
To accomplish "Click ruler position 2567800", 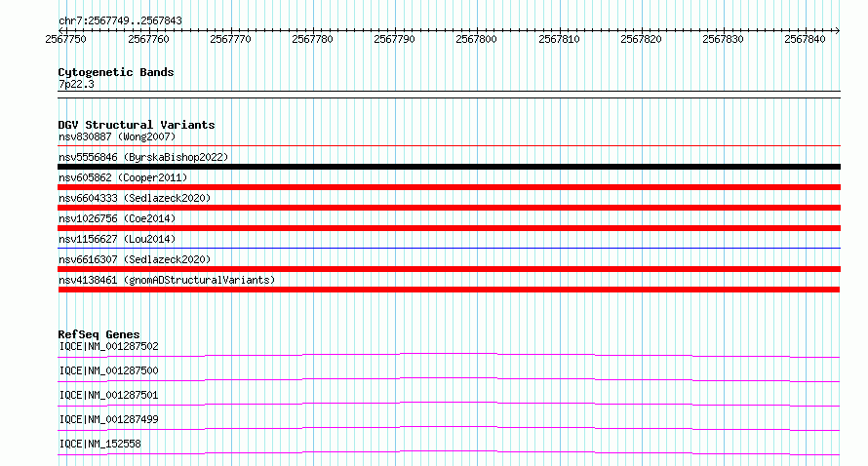I will point(476,39).
